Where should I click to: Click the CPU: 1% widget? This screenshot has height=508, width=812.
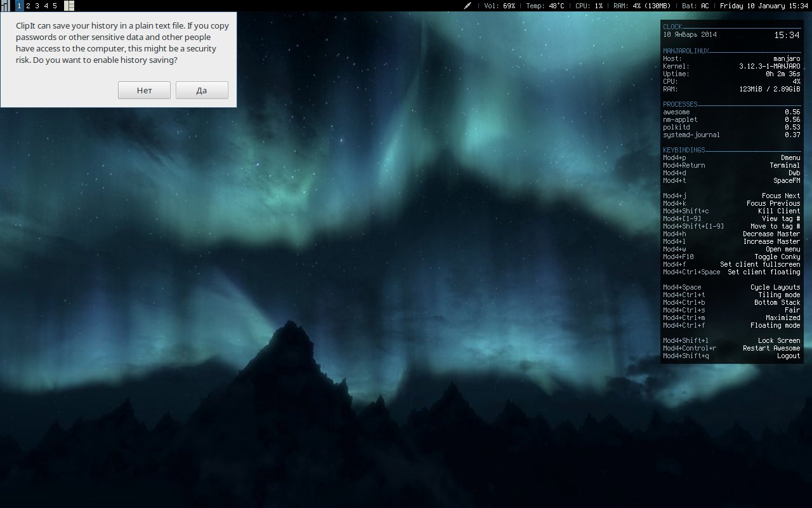(x=589, y=6)
